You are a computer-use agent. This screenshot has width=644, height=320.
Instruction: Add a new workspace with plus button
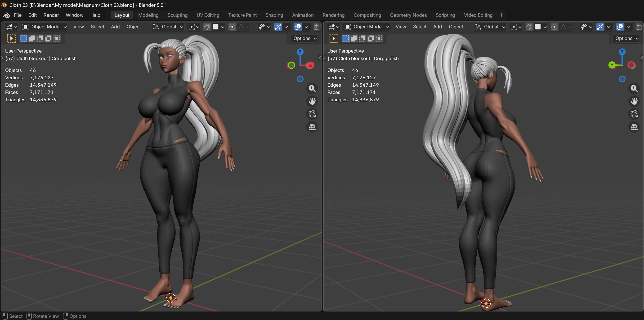tap(501, 15)
